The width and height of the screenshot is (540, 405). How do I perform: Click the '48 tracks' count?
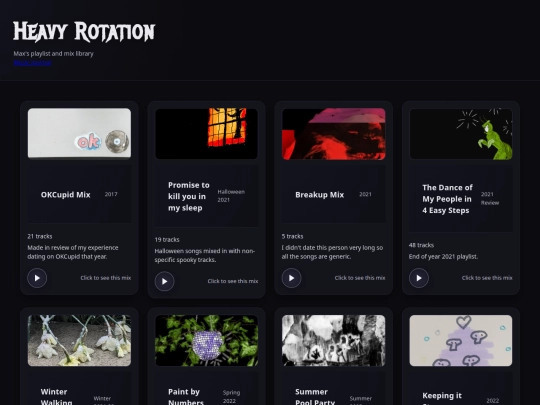421,245
